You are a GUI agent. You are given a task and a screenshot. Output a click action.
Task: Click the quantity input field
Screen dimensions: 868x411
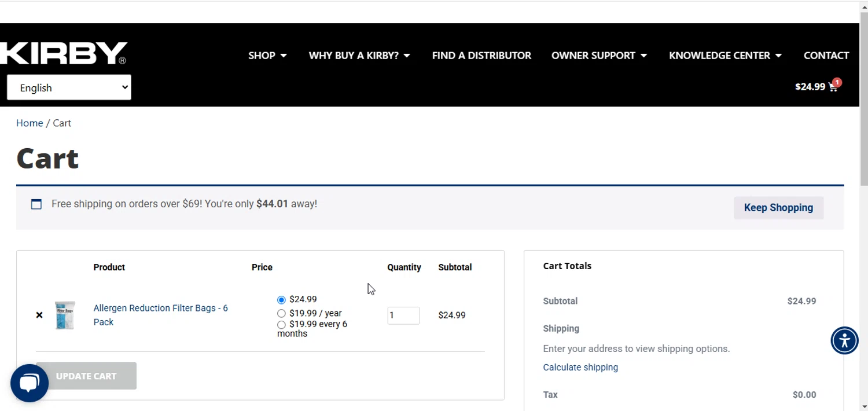click(403, 315)
